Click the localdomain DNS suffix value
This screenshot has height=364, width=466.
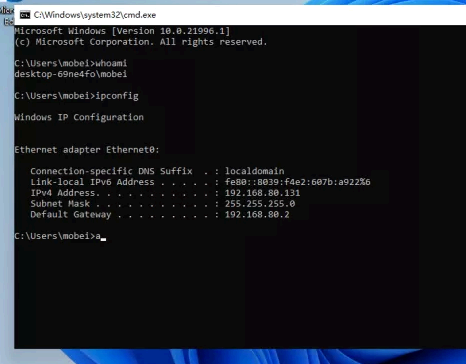[x=255, y=171]
